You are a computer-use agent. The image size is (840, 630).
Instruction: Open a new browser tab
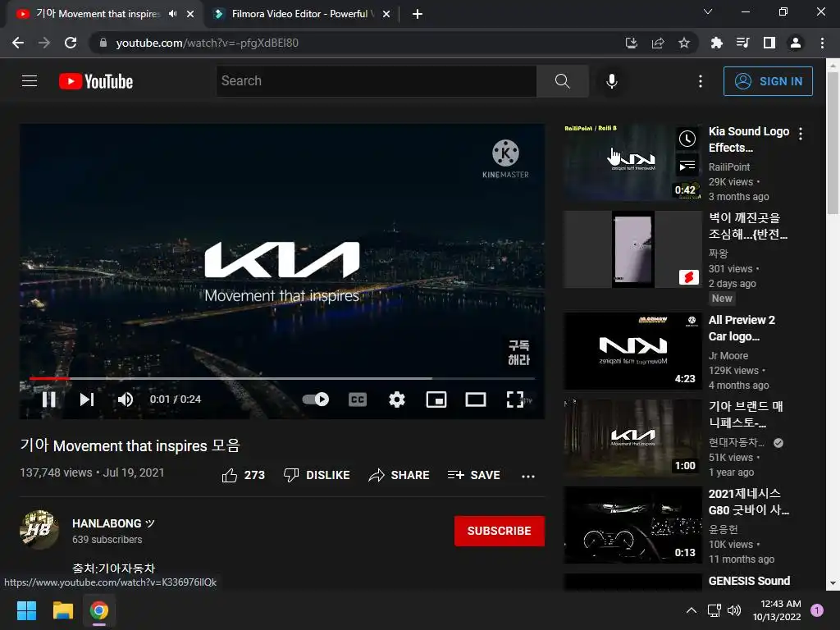tap(418, 15)
